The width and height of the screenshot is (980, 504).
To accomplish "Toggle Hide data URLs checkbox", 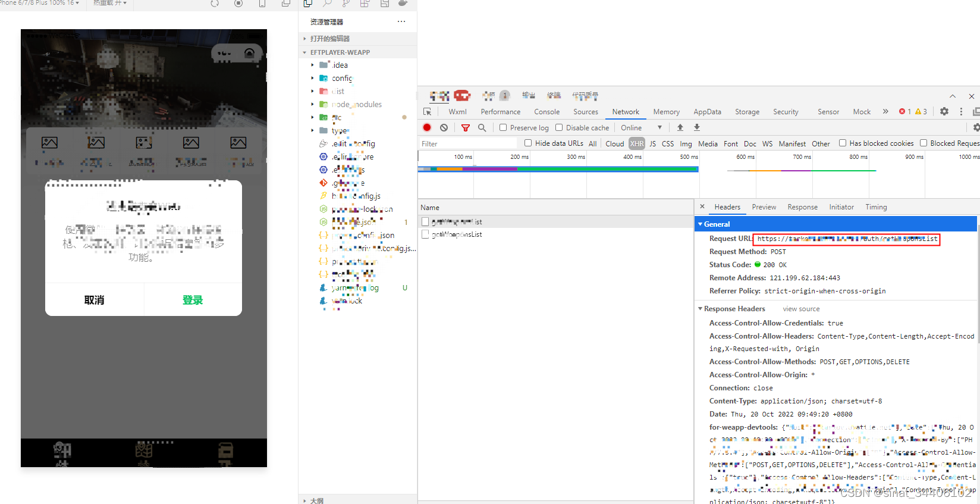I will click(x=528, y=143).
